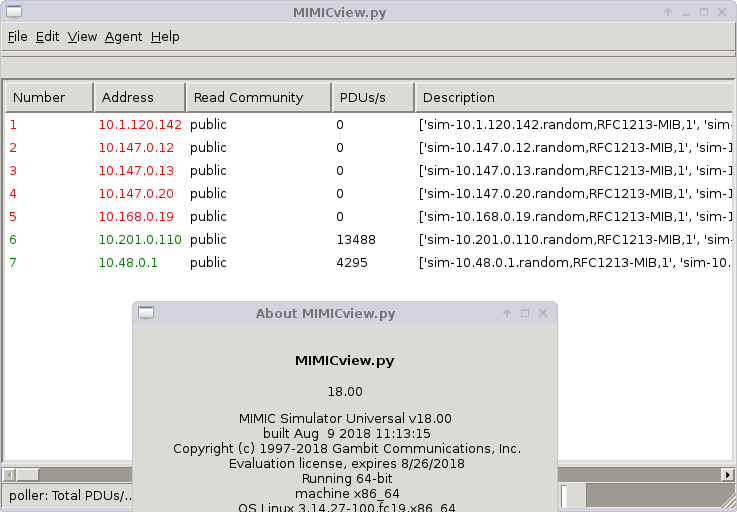The height and width of the screenshot is (512, 737).
Task: Open the MIMICview.py main window menu icon
Action: (x=14, y=11)
